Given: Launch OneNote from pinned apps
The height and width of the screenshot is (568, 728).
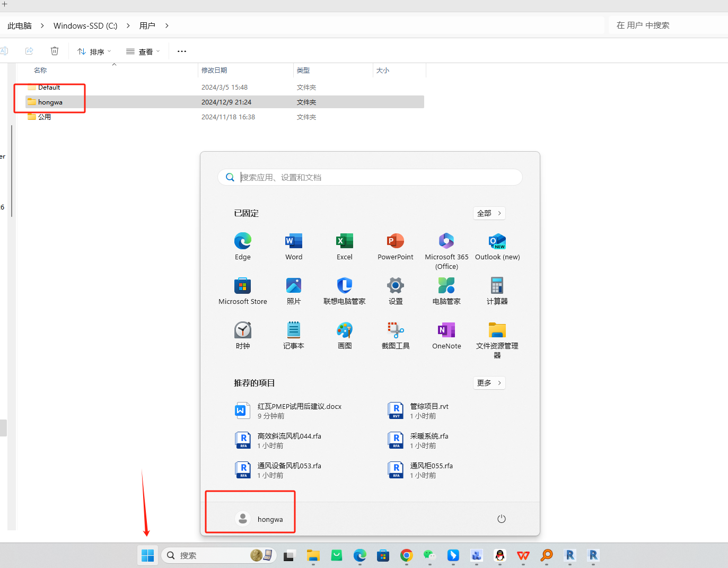Looking at the screenshot, I should tap(446, 336).
